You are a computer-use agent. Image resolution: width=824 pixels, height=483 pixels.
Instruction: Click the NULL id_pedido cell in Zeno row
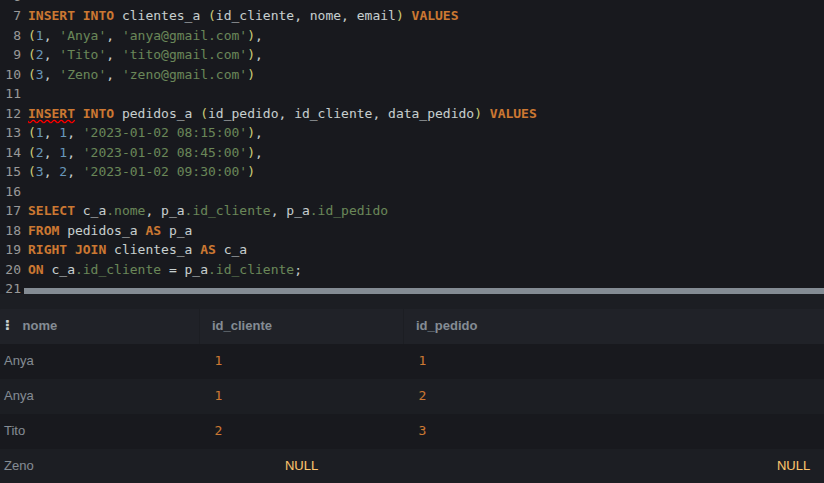[x=793, y=466]
